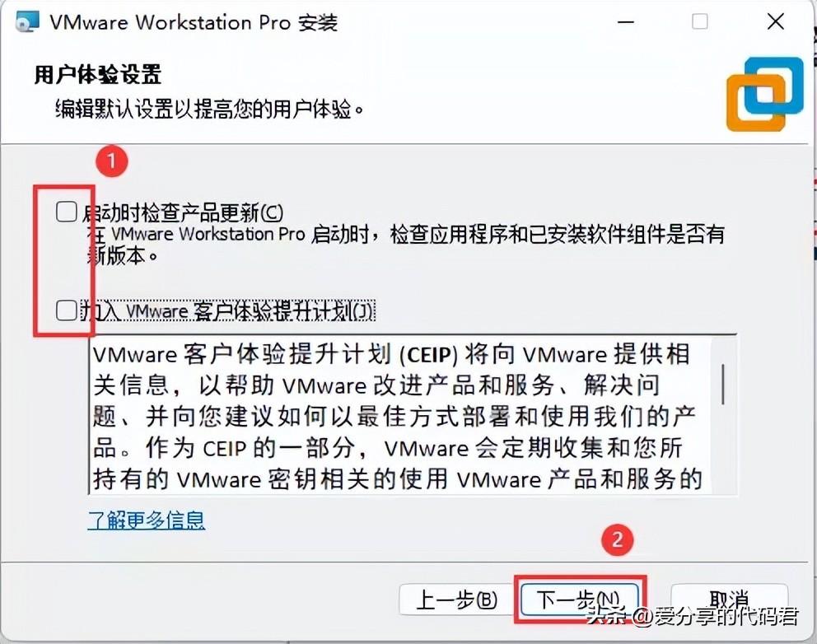Click the CEIP text box scrollbar thumb
Screen dimensions: 817x644
coord(723,385)
